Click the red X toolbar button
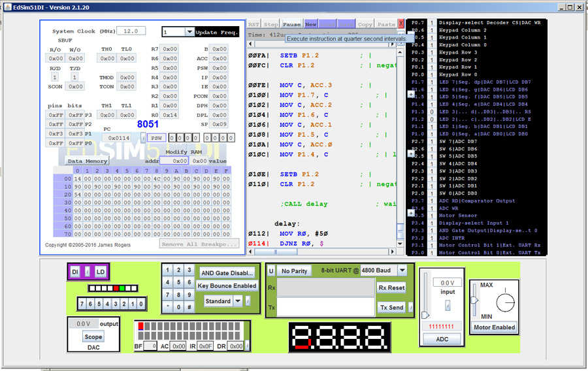This screenshot has height=371, width=588. point(400,24)
